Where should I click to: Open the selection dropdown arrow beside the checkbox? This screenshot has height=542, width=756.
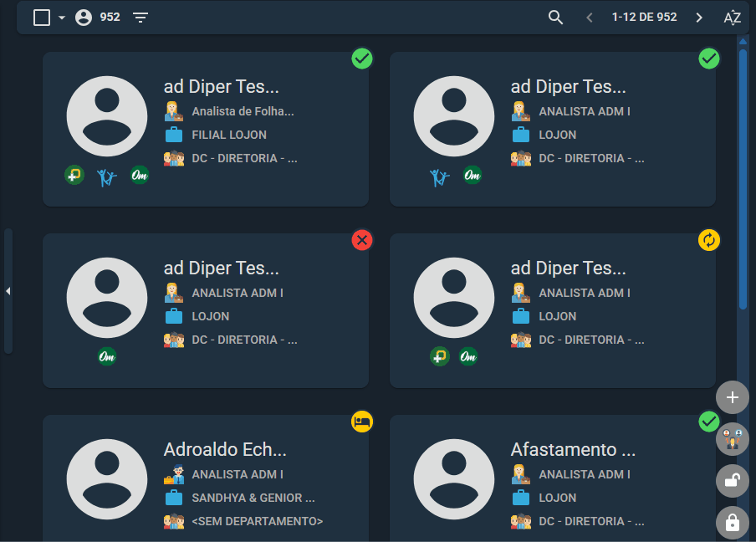pos(62,18)
